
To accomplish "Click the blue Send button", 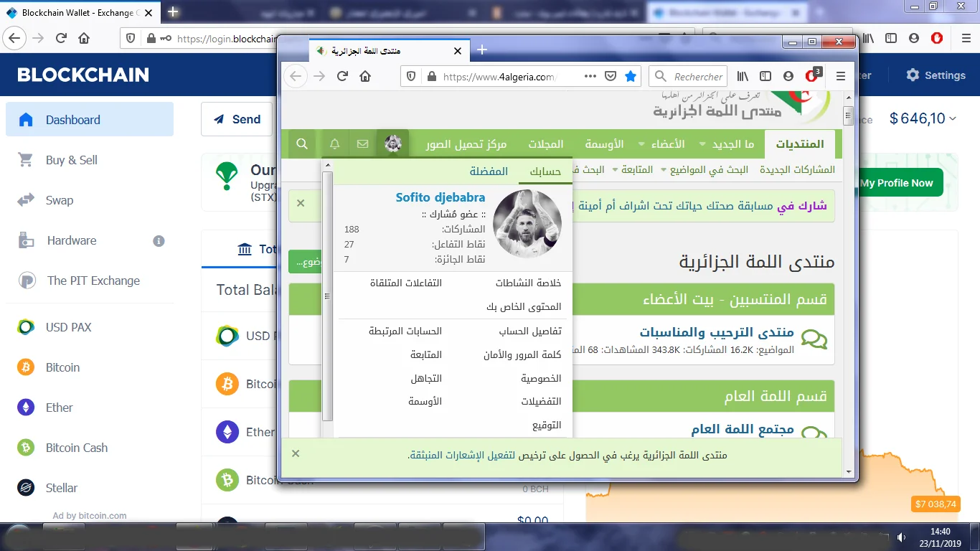I will 237,120.
